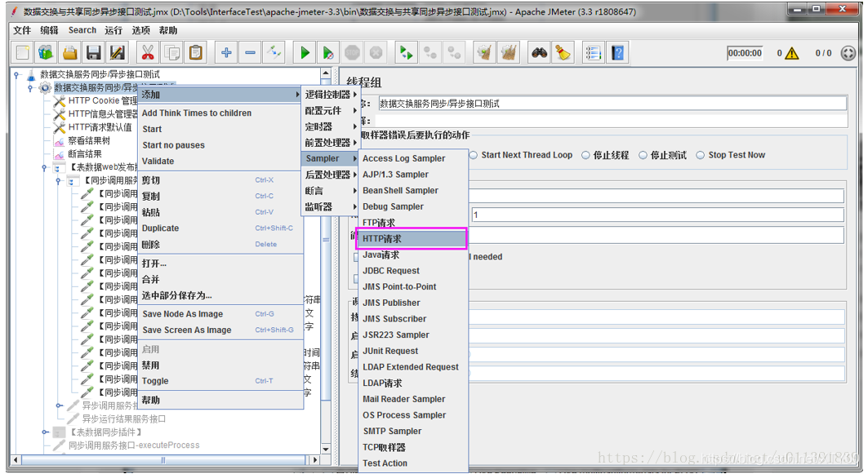This screenshot has height=474, width=868.
Task: Click the warning triangle error-count icon
Action: click(x=792, y=53)
